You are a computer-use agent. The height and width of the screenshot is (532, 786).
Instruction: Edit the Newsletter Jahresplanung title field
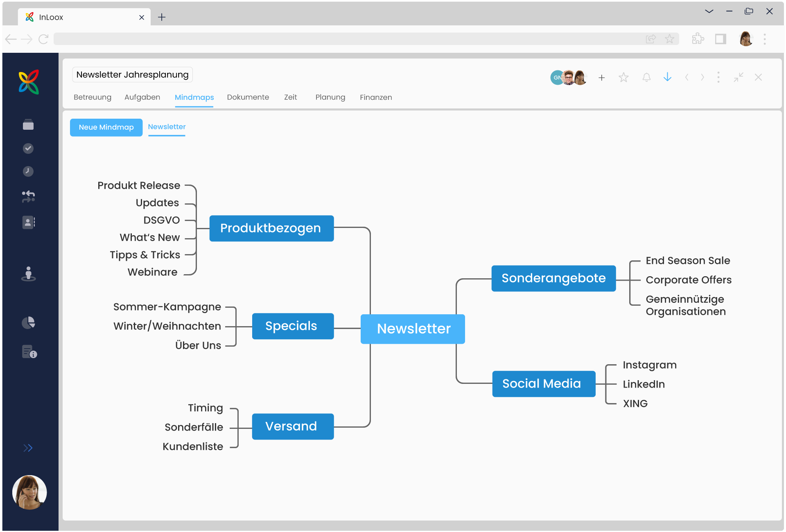pos(132,74)
